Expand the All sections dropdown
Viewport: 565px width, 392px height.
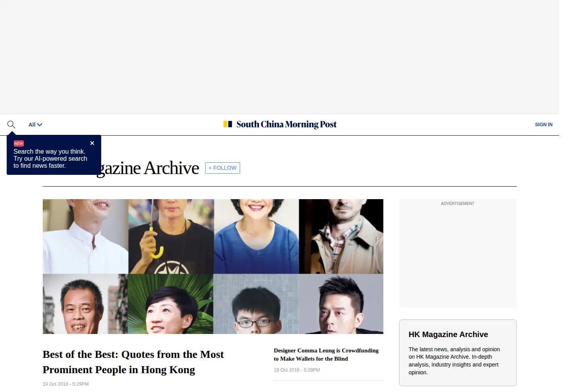(35, 125)
